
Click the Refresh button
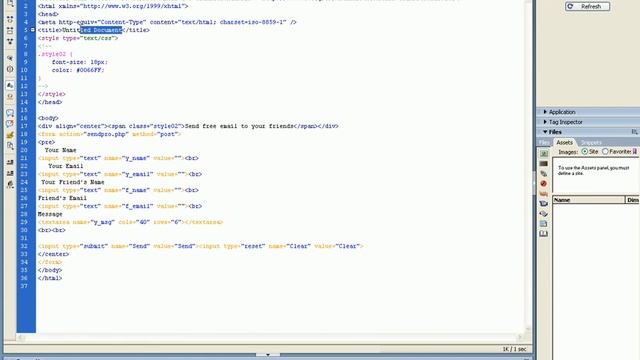click(x=587, y=7)
